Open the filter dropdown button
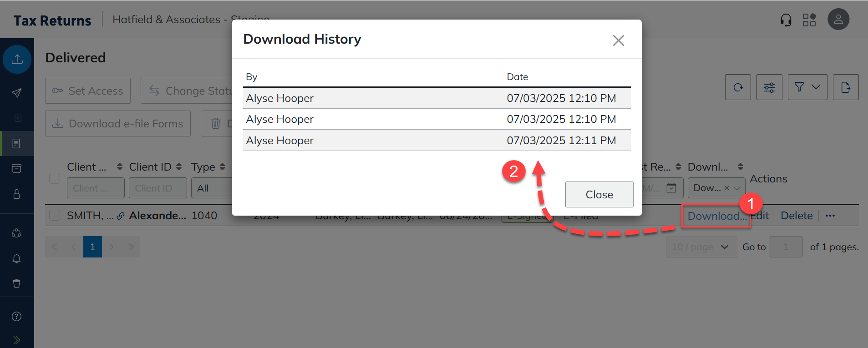This screenshot has height=348, width=868. coord(807,87)
